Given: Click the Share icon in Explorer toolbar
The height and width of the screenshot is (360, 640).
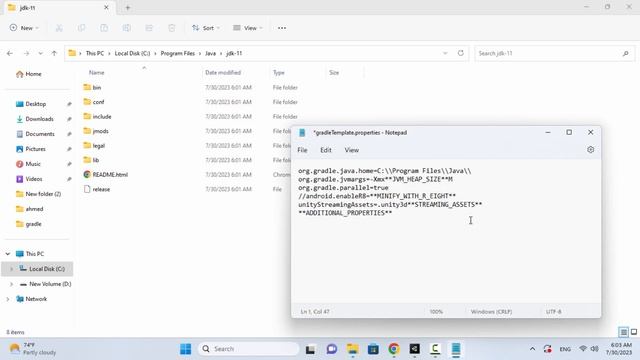Looking at the screenshot, I should pyautogui.click(x=149, y=28).
